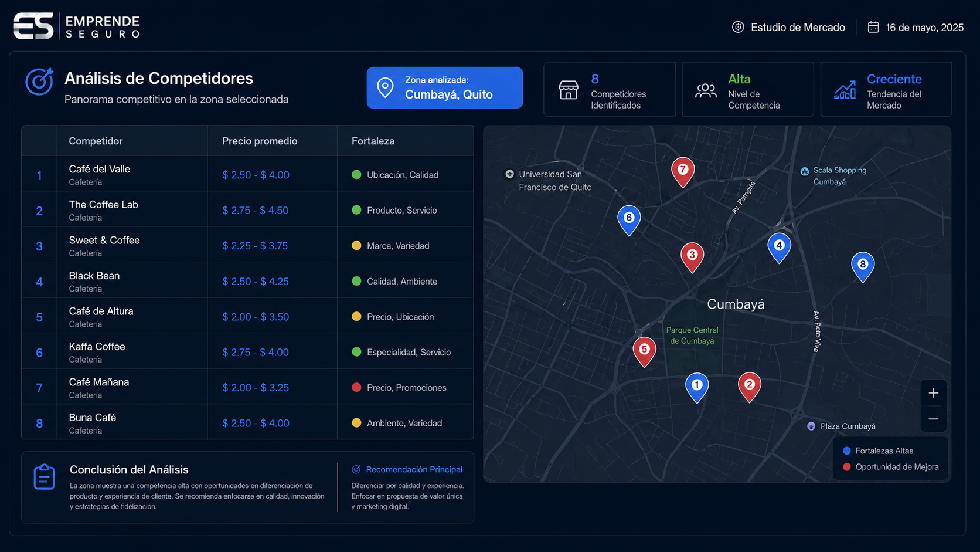The width and height of the screenshot is (980, 552).
Task: Open the Alta Nivel de Competencia card
Action: click(748, 89)
